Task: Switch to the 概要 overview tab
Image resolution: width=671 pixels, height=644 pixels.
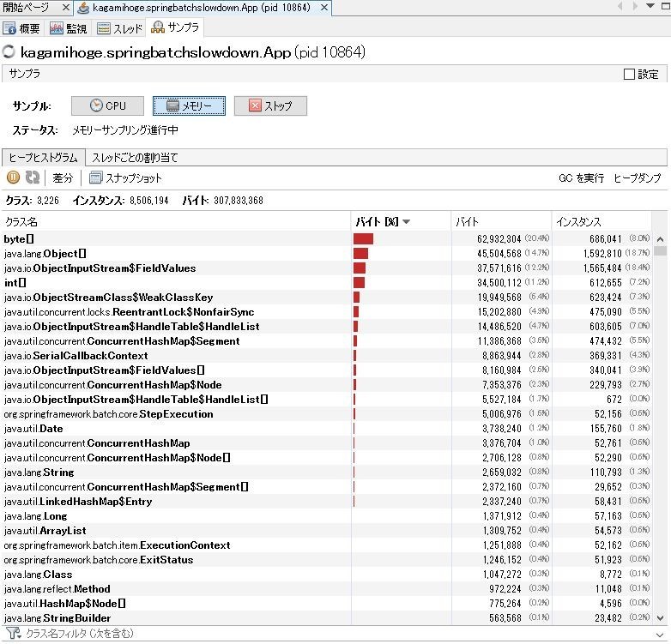Action: (x=21, y=28)
